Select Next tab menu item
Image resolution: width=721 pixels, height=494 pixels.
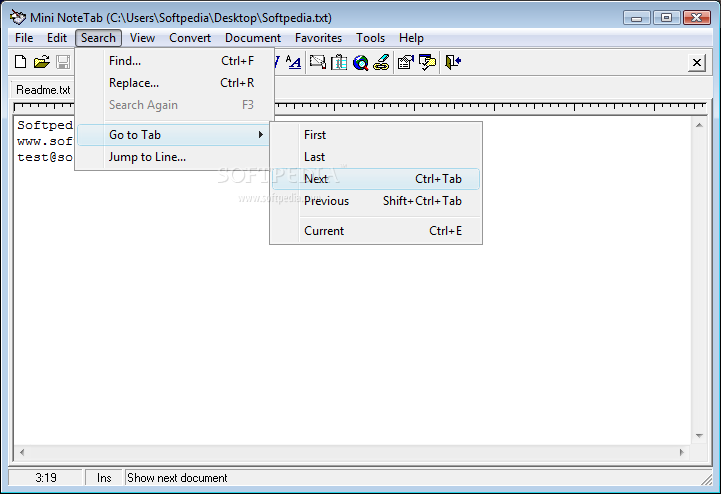[376, 179]
